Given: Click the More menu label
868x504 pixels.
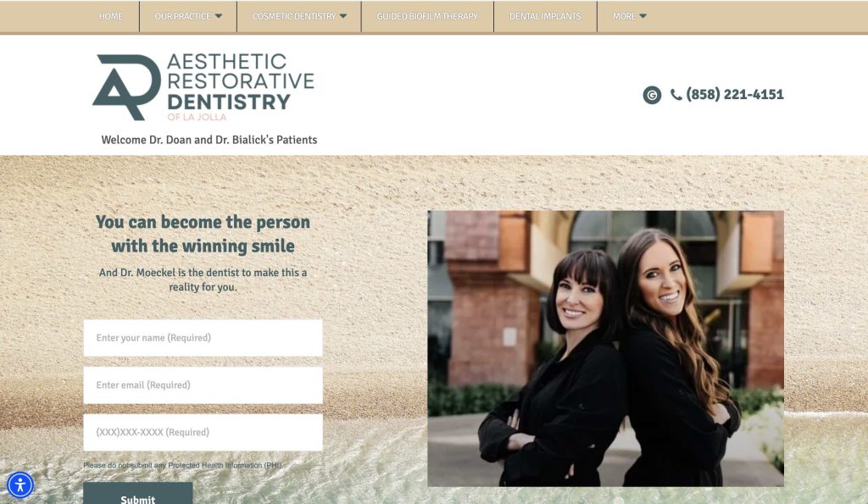Looking at the screenshot, I should click(x=625, y=16).
